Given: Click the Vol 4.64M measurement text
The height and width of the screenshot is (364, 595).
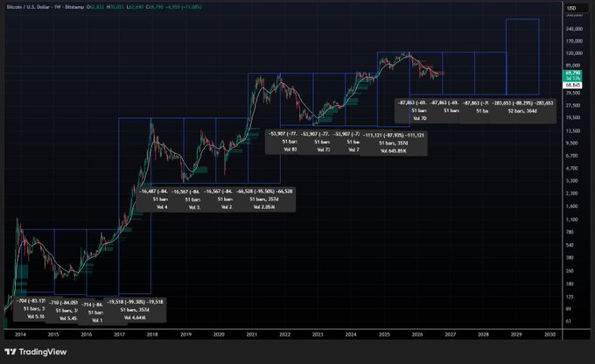Looking at the screenshot, I should (x=135, y=318).
